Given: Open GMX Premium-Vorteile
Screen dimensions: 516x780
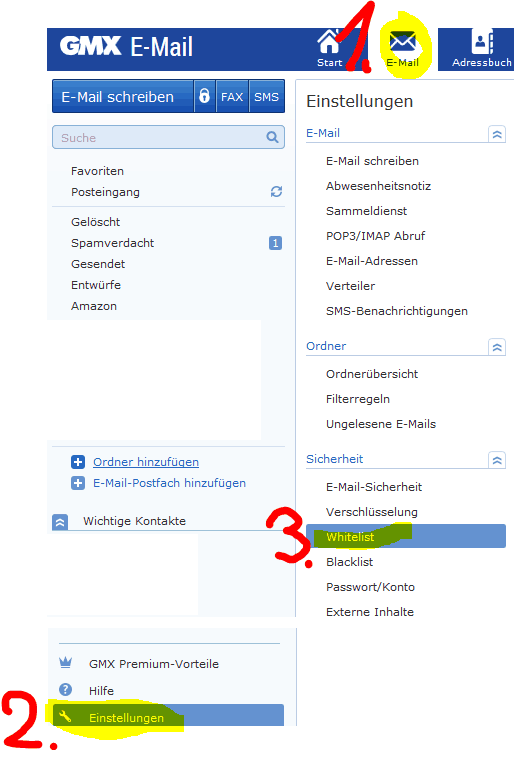Looking at the screenshot, I should coord(154,664).
